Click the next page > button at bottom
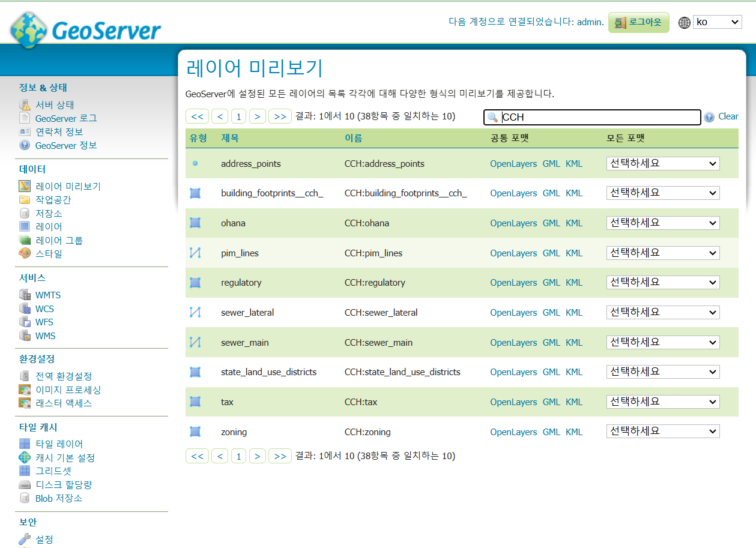756x548 pixels. tap(258, 456)
